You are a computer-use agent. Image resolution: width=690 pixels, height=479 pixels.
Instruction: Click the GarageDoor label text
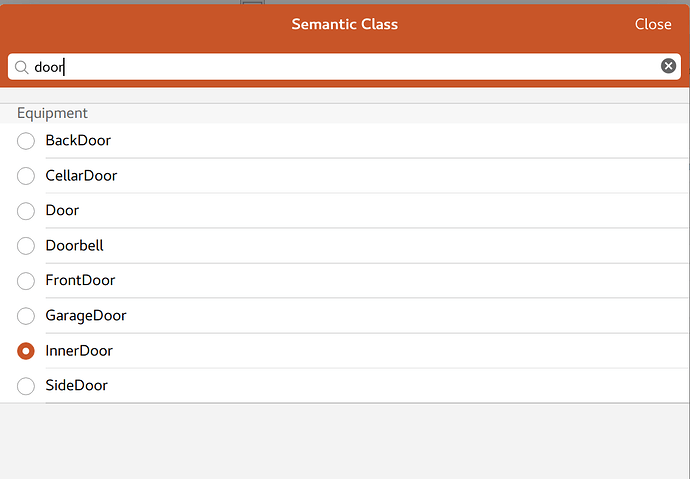pos(86,316)
